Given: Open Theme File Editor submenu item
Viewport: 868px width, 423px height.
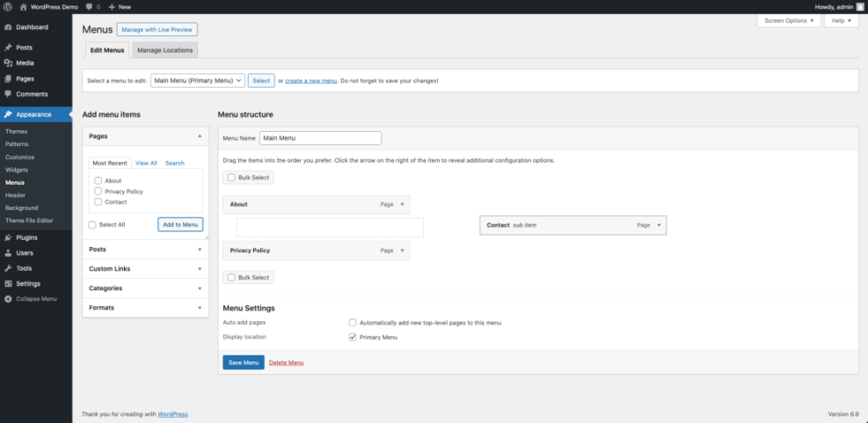Looking at the screenshot, I should tap(29, 221).
